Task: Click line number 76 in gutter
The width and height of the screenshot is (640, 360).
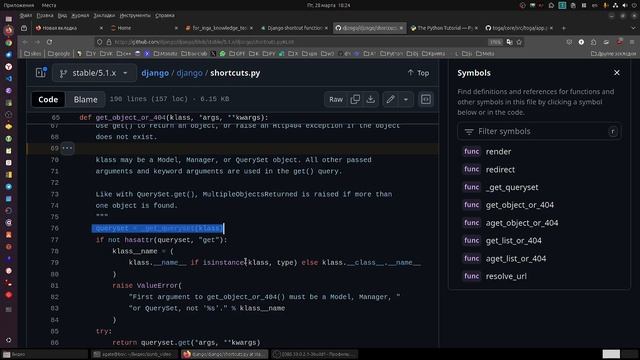Action: click(x=55, y=229)
